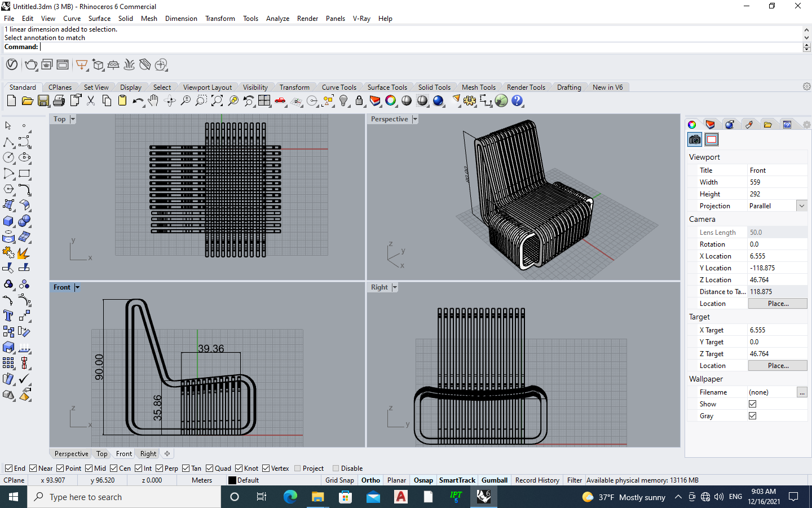Click the Lock objects padlock icon

coord(359,101)
